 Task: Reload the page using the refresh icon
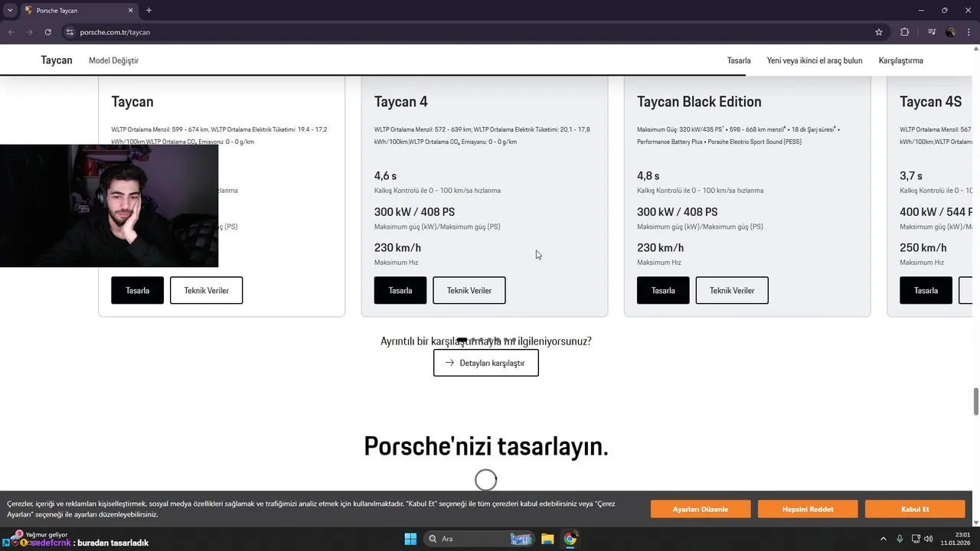(47, 32)
